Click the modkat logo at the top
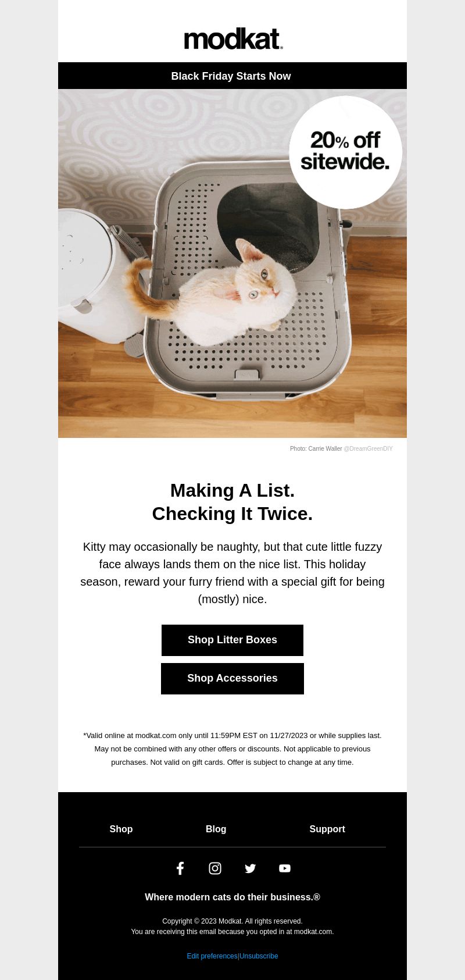 click(233, 39)
